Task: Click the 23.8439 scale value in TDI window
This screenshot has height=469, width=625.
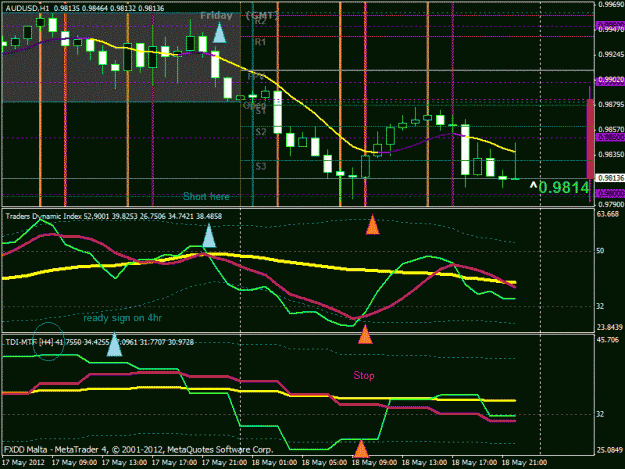Action: point(609,327)
